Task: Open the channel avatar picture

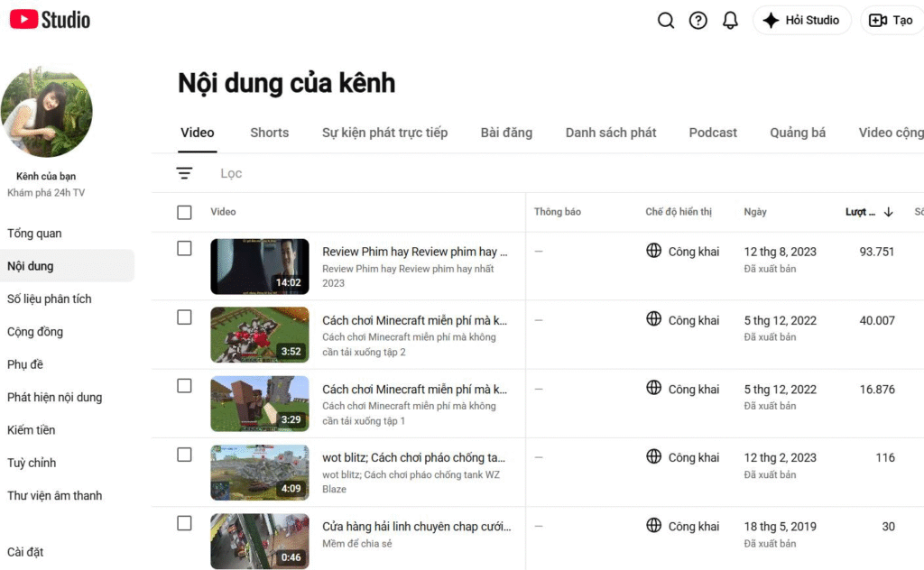Action: (x=47, y=112)
